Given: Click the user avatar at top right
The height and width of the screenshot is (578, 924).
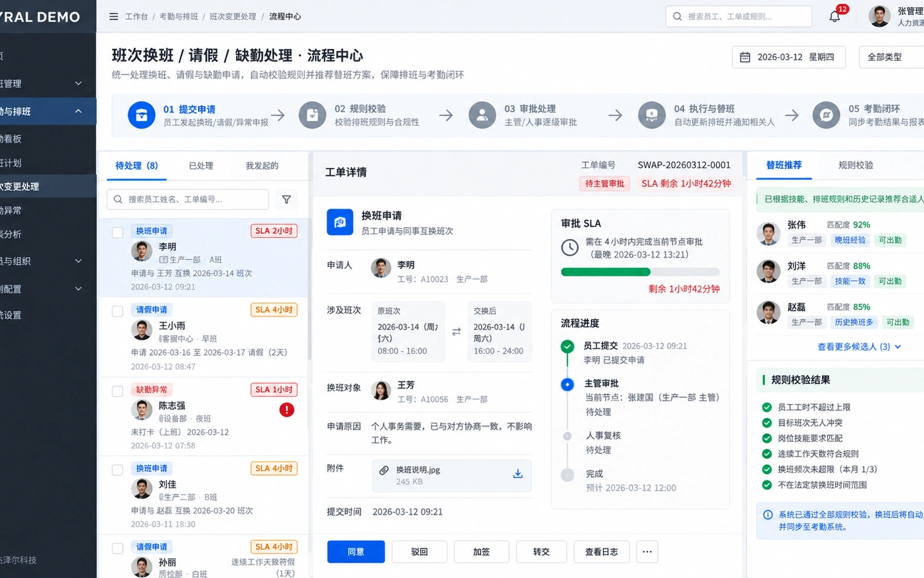Looking at the screenshot, I should pyautogui.click(x=879, y=16).
